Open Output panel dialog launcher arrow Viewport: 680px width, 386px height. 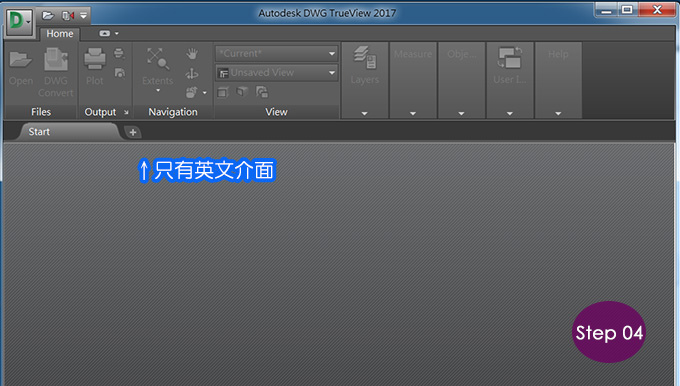coord(126,112)
